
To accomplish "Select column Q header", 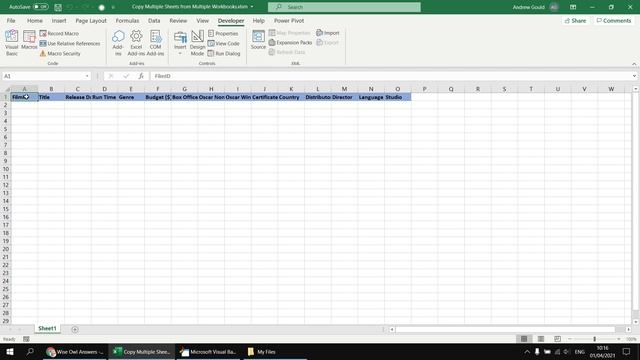I will (451, 89).
